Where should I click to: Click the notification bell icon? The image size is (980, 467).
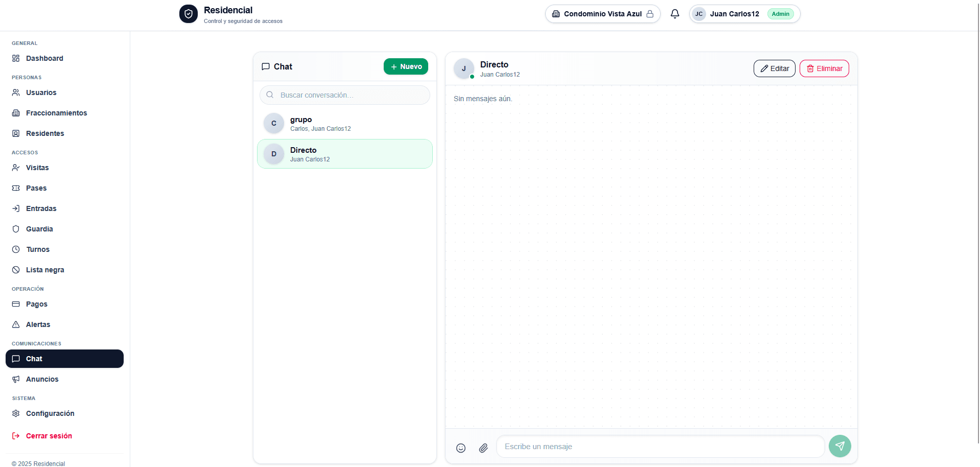[674, 14]
